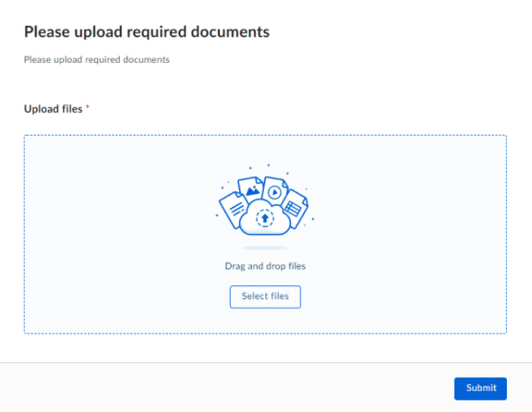Click the red required asterisk
The height and width of the screenshot is (412, 532).
tap(87, 107)
